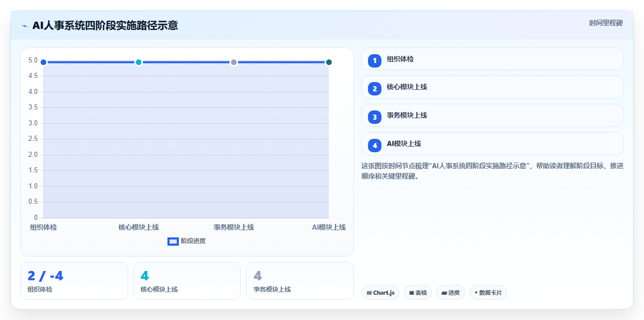
Task: Click the blue data point for 组织体检
Action: (43, 62)
